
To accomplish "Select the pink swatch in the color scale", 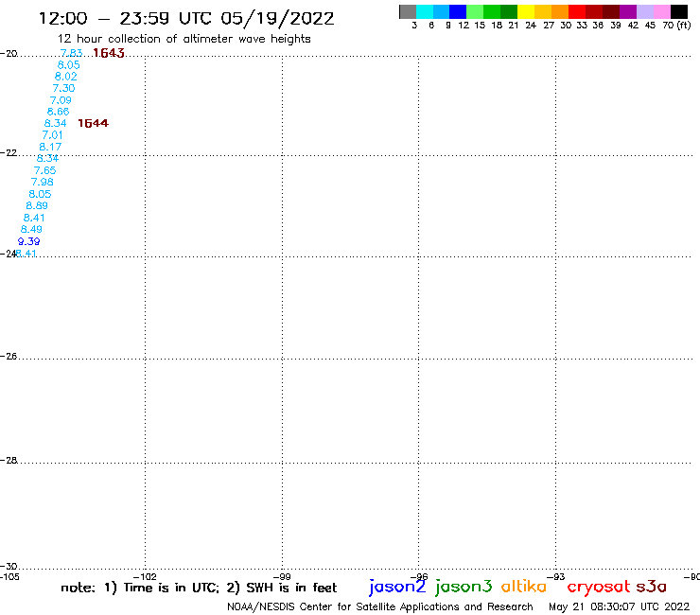I will [x=661, y=12].
